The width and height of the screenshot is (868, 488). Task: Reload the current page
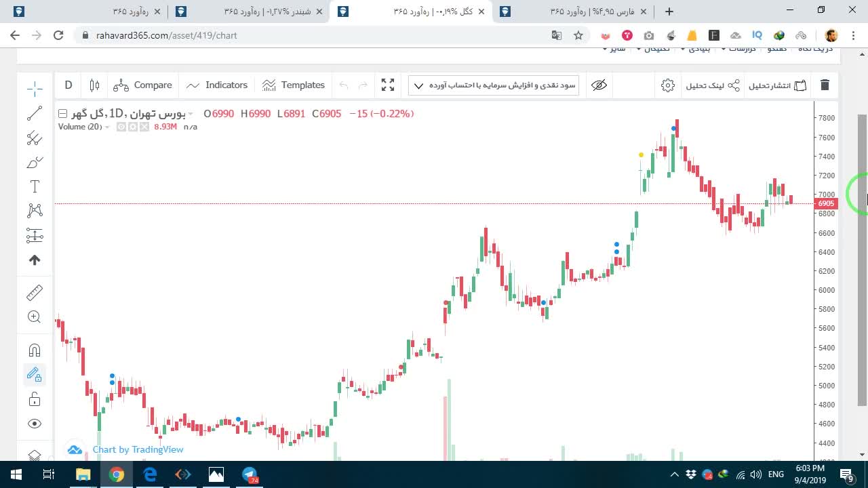coord(58,35)
